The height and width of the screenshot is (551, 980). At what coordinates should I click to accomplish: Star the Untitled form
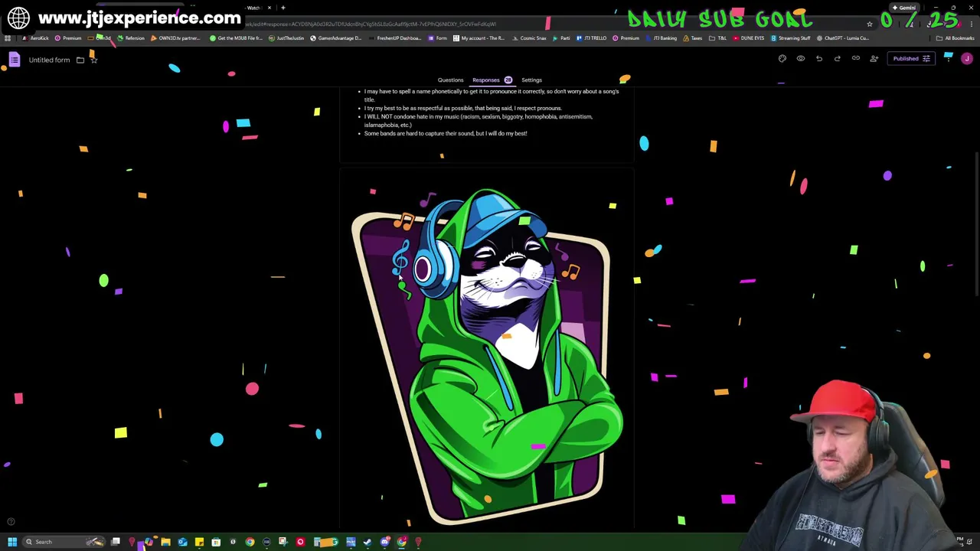click(x=94, y=60)
